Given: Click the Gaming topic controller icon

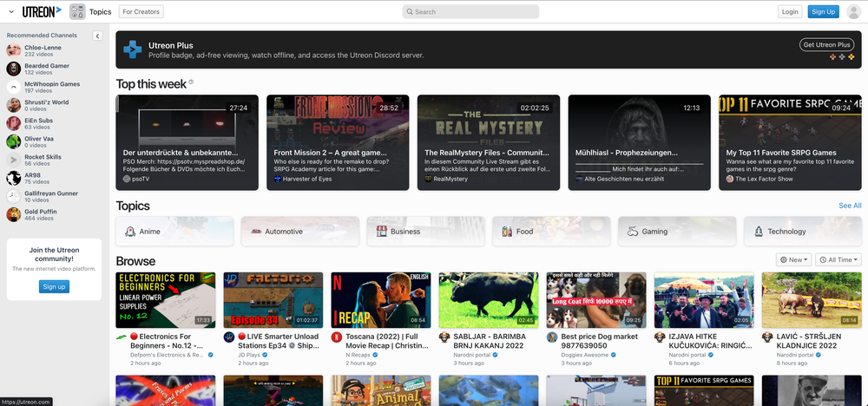Looking at the screenshot, I should [x=633, y=232].
